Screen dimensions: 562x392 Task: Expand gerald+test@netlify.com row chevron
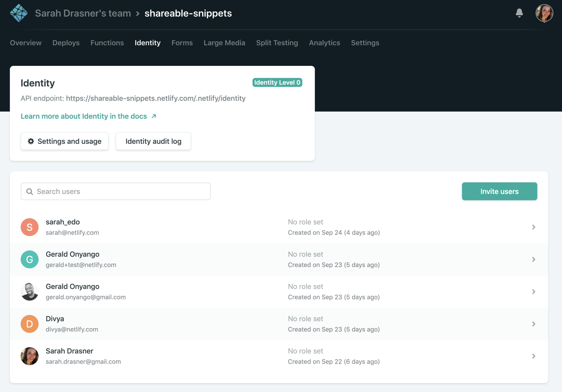534,259
